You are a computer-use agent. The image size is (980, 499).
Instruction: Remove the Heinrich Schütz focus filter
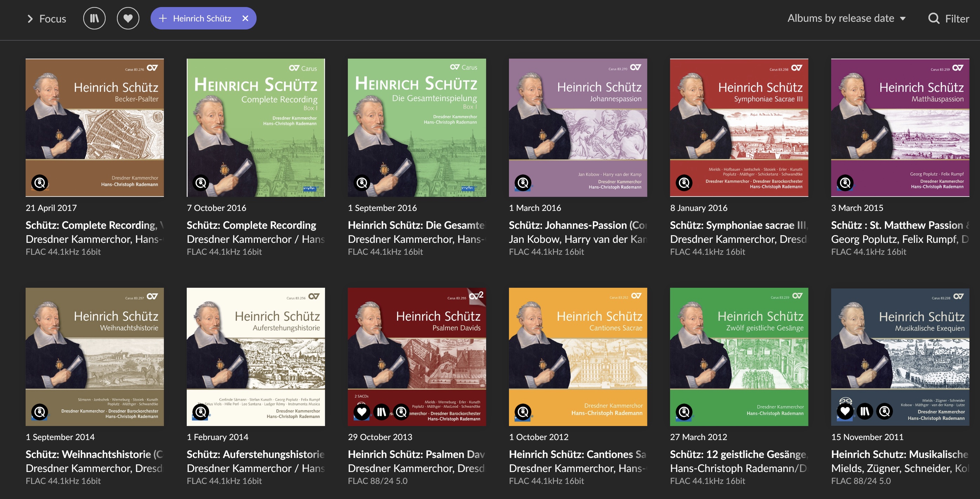coord(245,18)
